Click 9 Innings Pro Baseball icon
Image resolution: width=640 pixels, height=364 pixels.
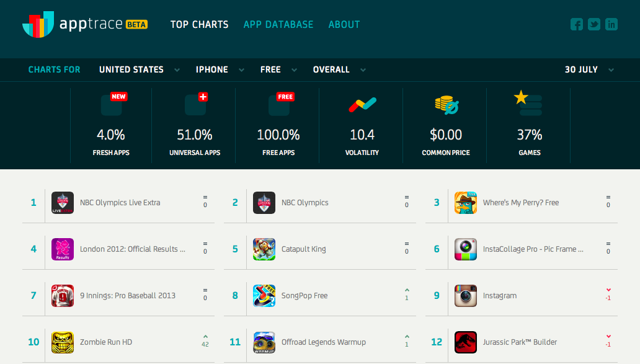coord(63,296)
